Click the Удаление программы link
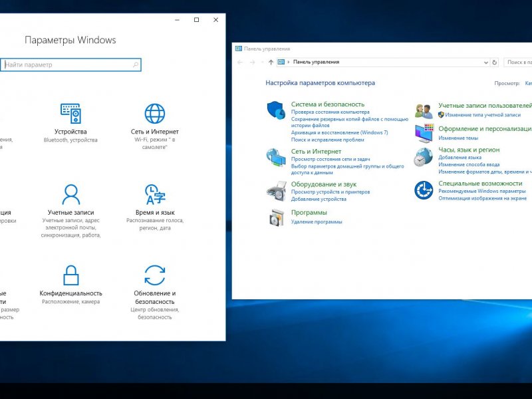 [x=317, y=222]
